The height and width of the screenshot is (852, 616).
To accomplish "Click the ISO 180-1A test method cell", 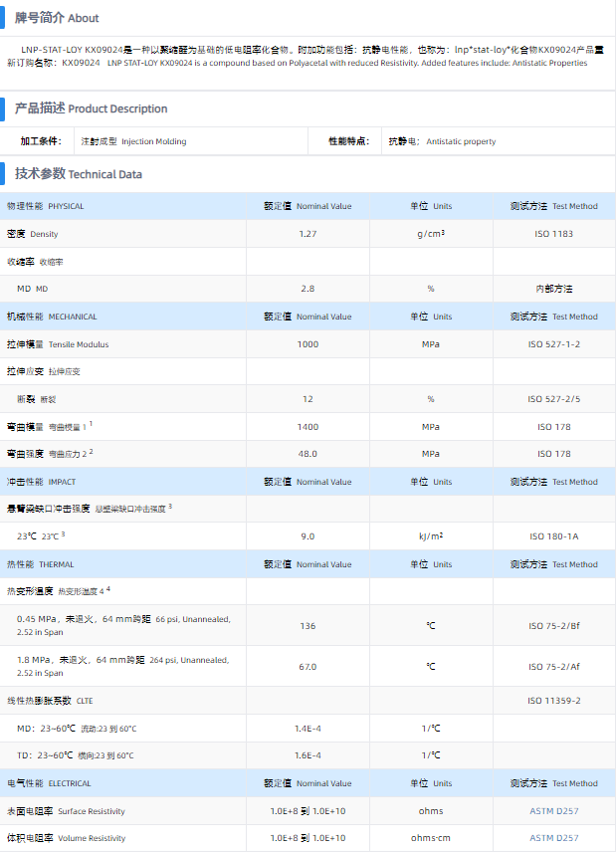I will click(x=553, y=536).
